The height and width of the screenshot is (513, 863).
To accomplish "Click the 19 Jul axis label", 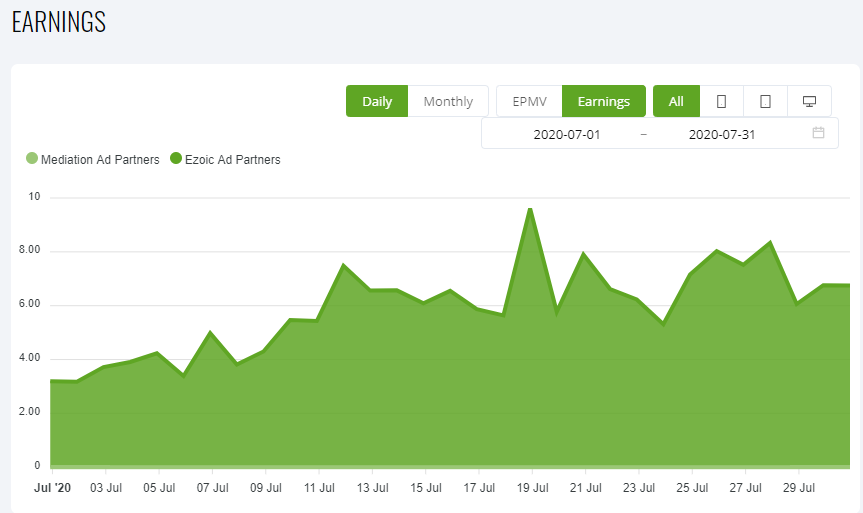I will coord(532,488).
